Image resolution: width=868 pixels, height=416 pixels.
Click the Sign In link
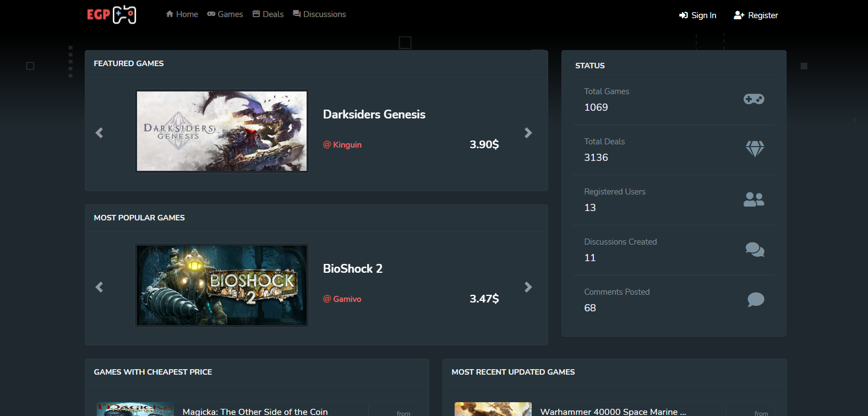697,15
